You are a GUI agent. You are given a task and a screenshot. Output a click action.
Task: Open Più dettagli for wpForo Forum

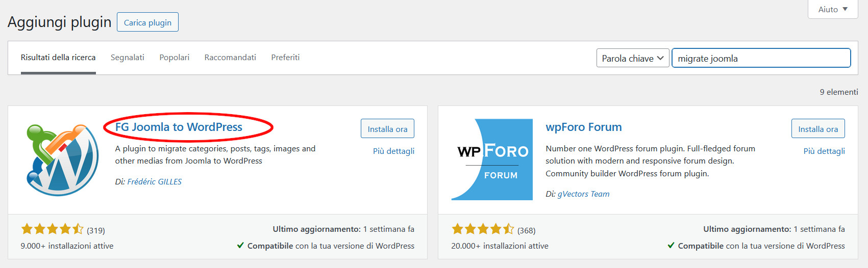pos(824,151)
